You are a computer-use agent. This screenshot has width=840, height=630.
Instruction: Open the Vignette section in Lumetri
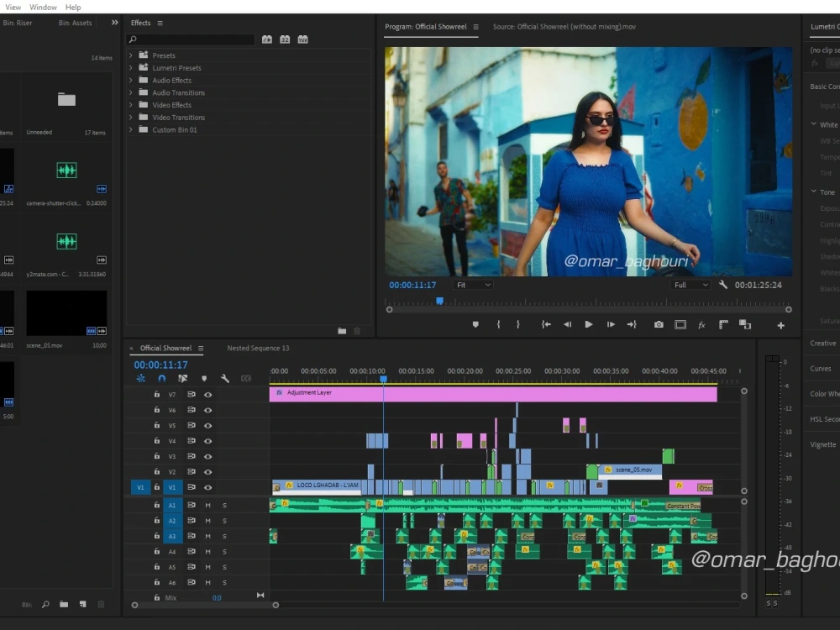coord(823,444)
